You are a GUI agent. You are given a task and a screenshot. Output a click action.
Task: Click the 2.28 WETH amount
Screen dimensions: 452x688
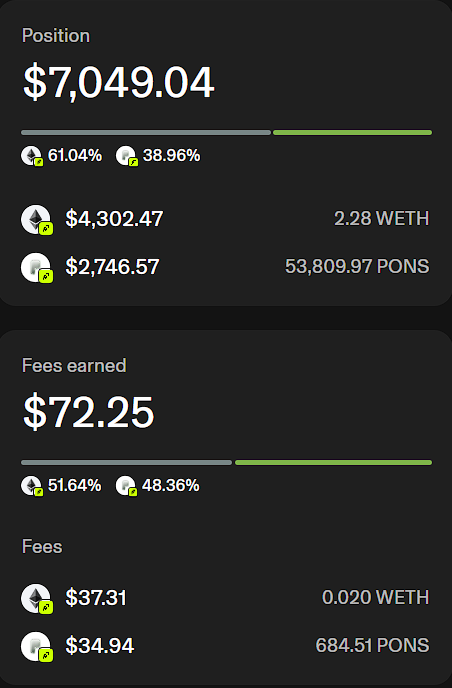click(x=381, y=219)
